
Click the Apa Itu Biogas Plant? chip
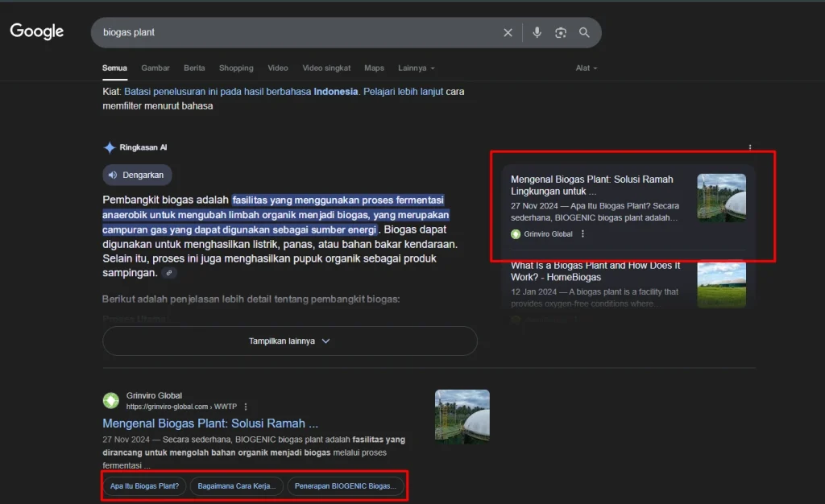point(145,486)
